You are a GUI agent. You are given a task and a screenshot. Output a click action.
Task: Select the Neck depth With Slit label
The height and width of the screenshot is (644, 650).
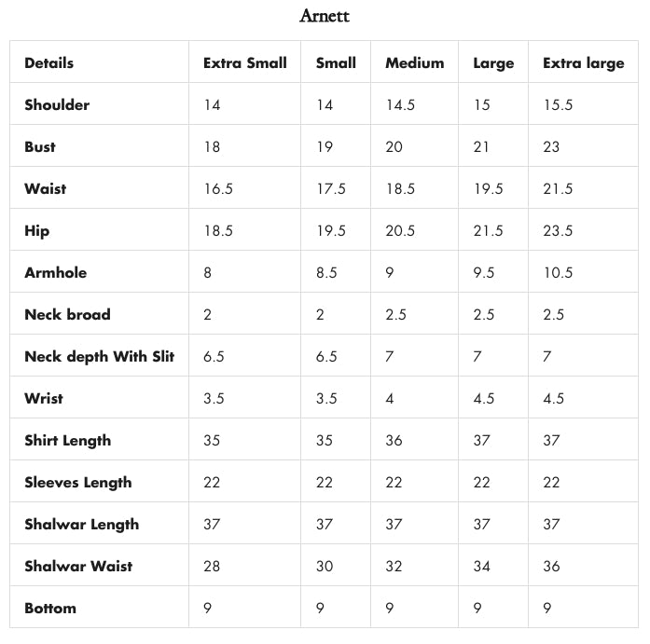coord(99,357)
